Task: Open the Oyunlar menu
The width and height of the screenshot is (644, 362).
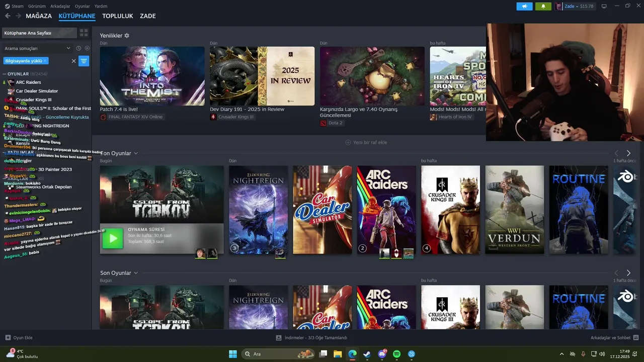Action: [83, 6]
